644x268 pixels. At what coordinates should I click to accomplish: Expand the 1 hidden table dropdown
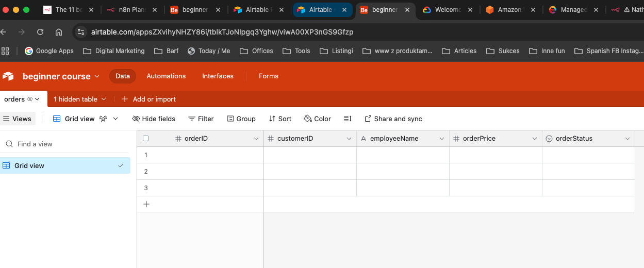coord(80,99)
